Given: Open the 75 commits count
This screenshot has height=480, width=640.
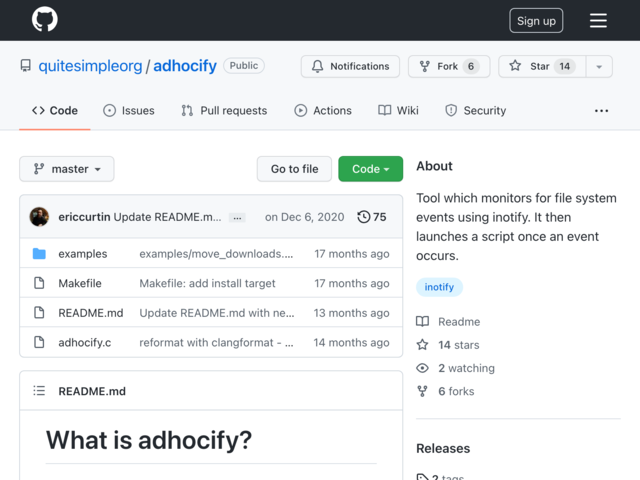Looking at the screenshot, I should pyautogui.click(x=380, y=217).
